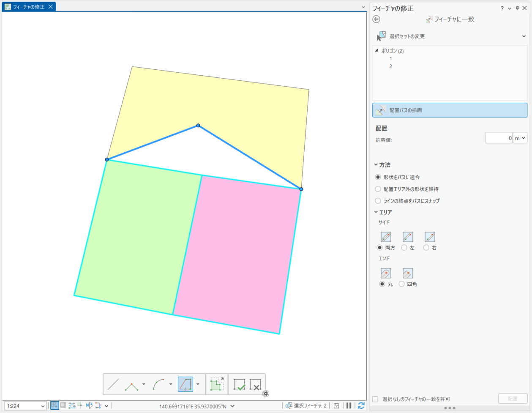
Task: Open the tolerance unit m dropdown
Action: tap(520, 138)
